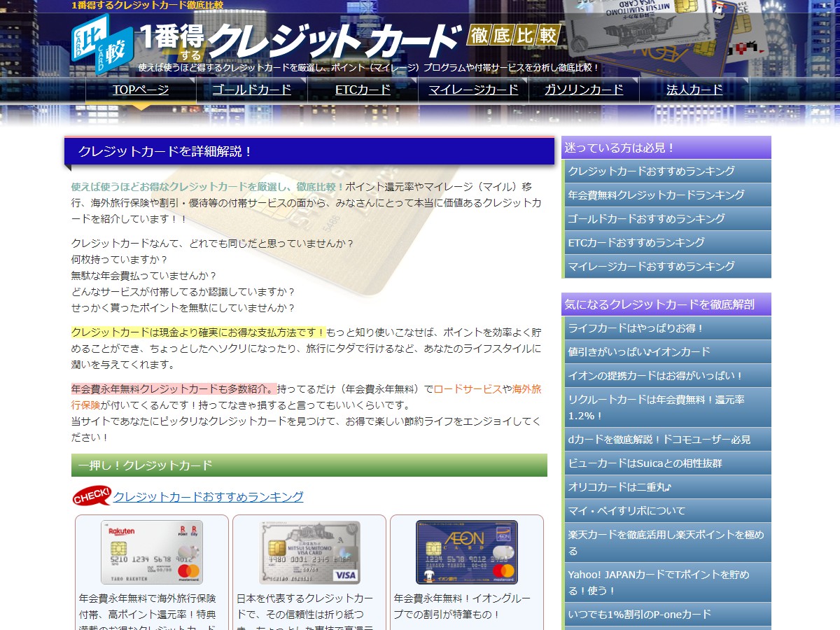
Task: Open 年会費無料クレジットカードランキング in sidebar
Action: (666, 195)
